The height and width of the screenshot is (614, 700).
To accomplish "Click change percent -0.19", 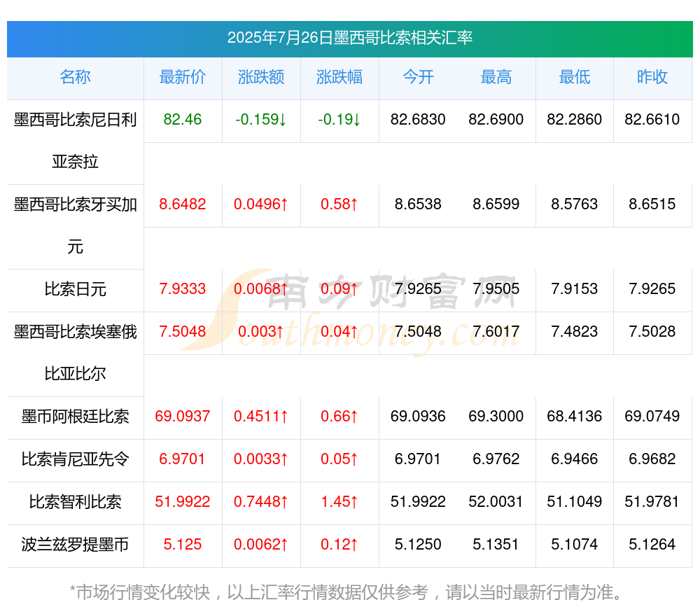I will (x=339, y=120).
